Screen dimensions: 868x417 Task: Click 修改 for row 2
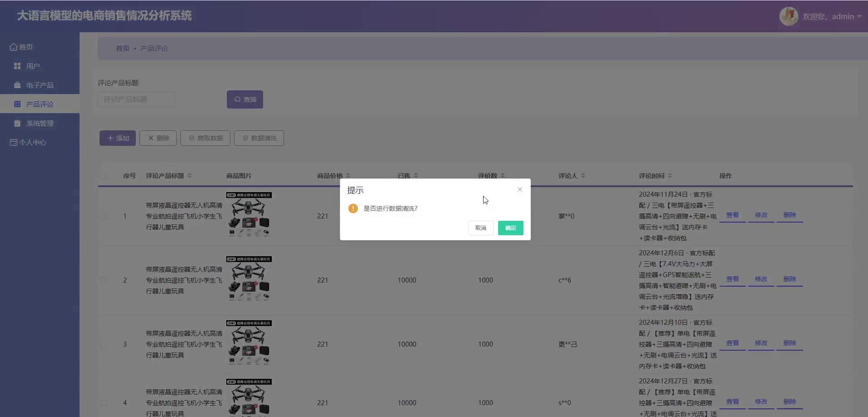click(761, 279)
